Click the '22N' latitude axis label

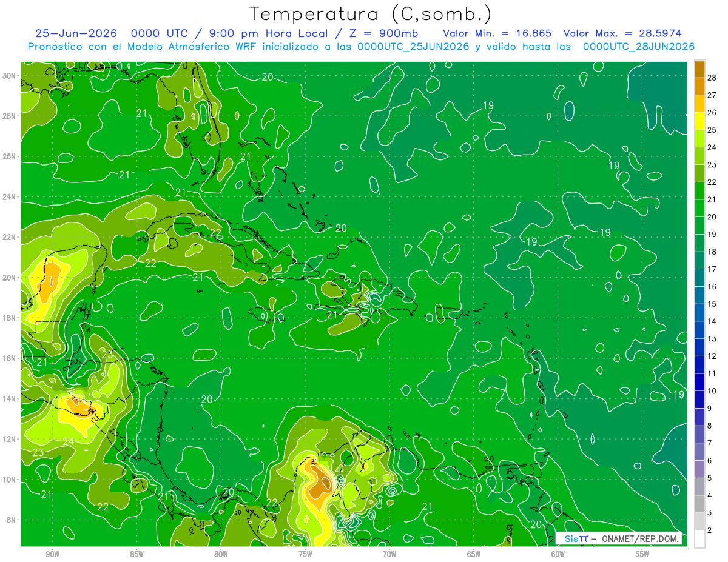click(10, 237)
